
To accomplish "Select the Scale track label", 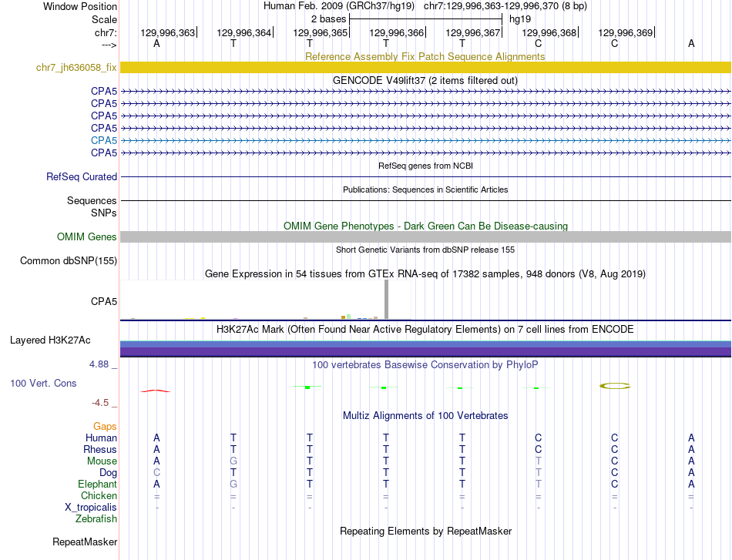I will [x=104, y=19].
